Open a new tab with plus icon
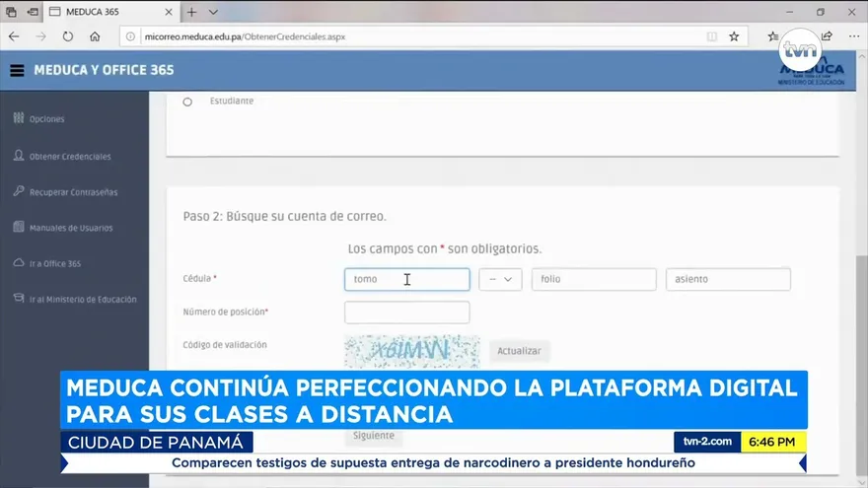 pyautogui.click(x=191, y=12)
